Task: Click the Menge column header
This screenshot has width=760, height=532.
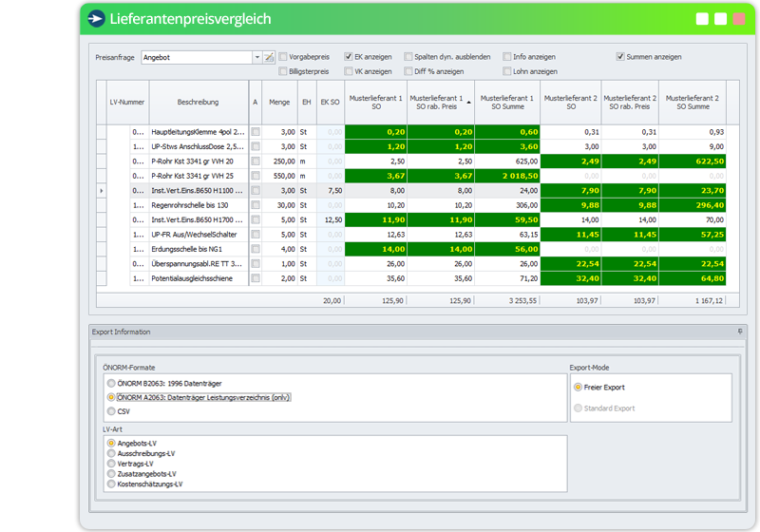Action: 279,103
